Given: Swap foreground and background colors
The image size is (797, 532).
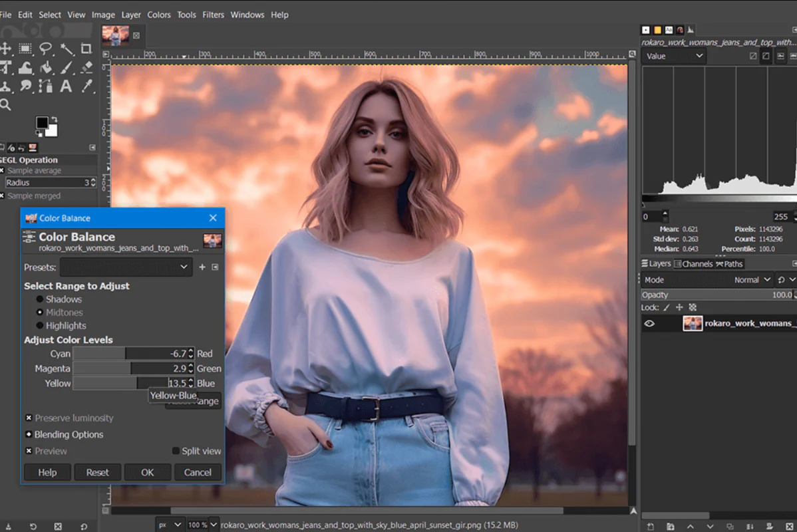Looking at the screenshot, I should point(55,119).
